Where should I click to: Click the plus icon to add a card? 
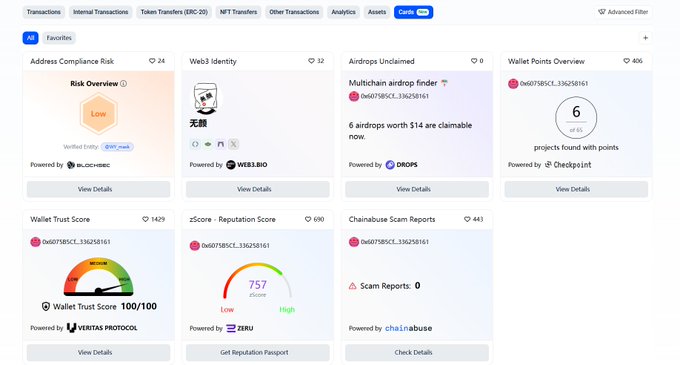(645, 38)
